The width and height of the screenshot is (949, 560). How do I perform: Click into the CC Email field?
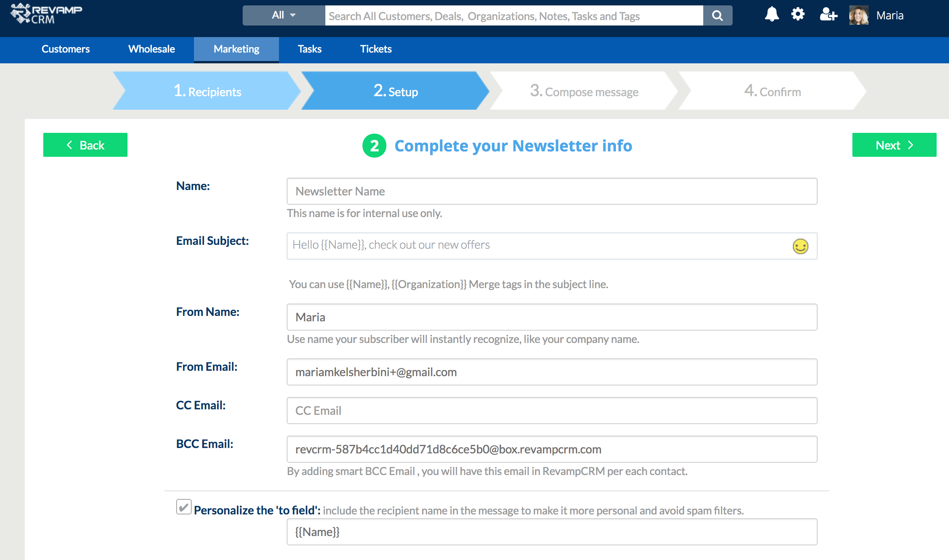tap(551, 411)
